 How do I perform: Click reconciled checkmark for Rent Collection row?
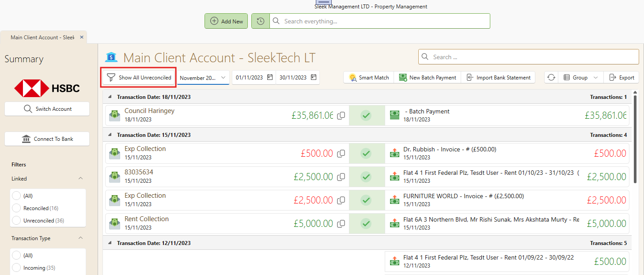click(x=366, y=224)
